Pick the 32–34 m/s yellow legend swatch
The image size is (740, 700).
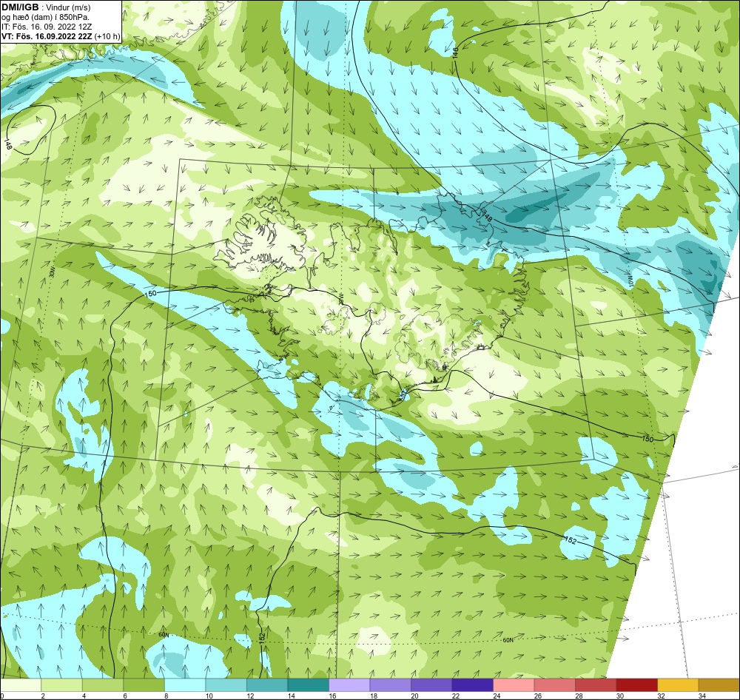[x=678, y=684]
